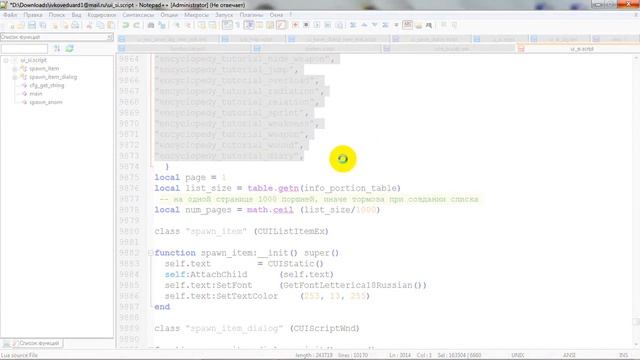Create a new file via toolbar icon
The height and width of the screenshot is (360, 640).
click(x=12, y=25)
